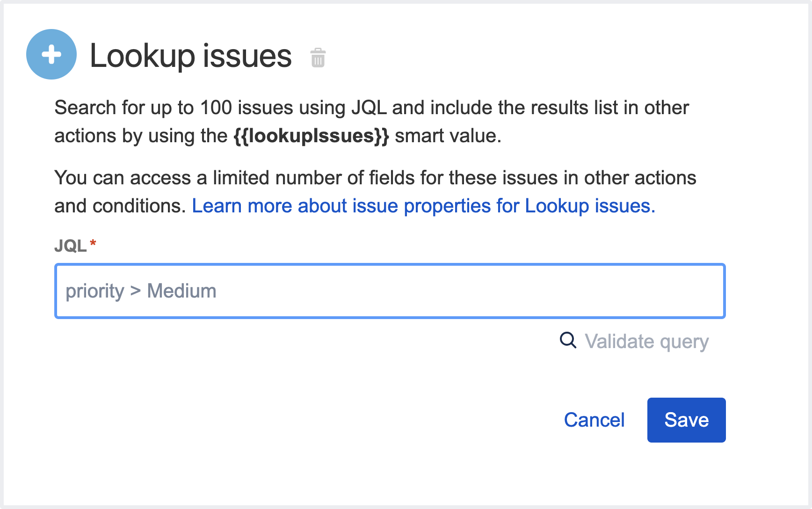Click the Lookup issues heading
Screen dimensions: 812x509
pos(190,56)
